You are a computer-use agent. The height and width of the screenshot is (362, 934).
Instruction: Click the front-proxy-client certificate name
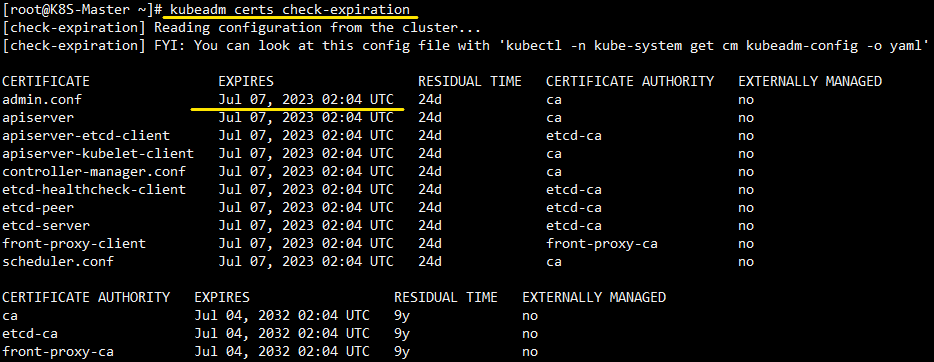point(74,244)
